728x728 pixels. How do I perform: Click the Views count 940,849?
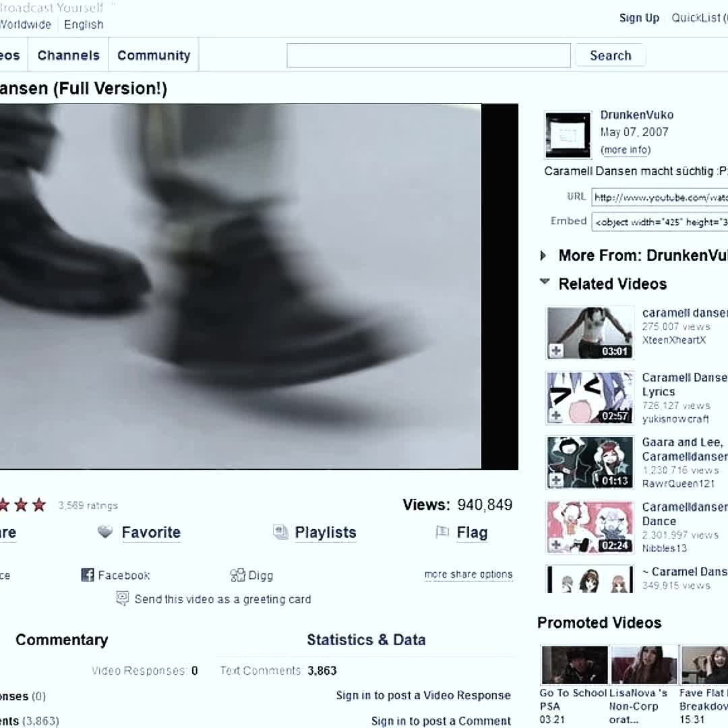[x=485, y=505]
